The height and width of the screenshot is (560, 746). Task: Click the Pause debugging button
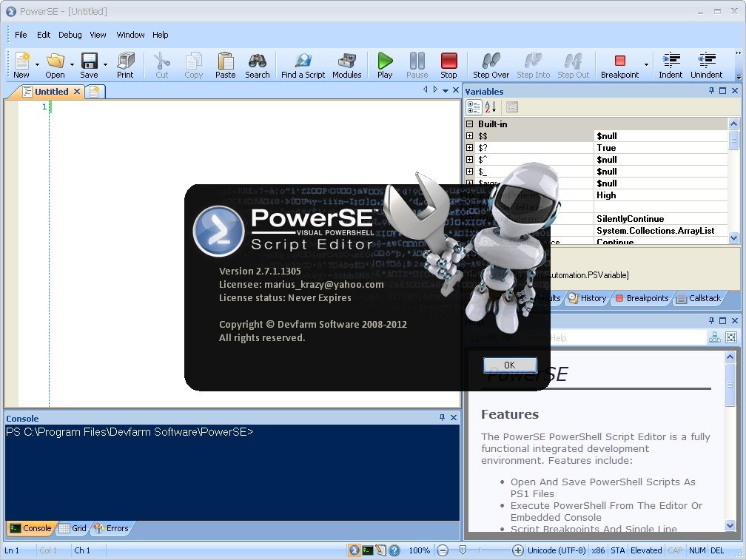tap(417, 65)
